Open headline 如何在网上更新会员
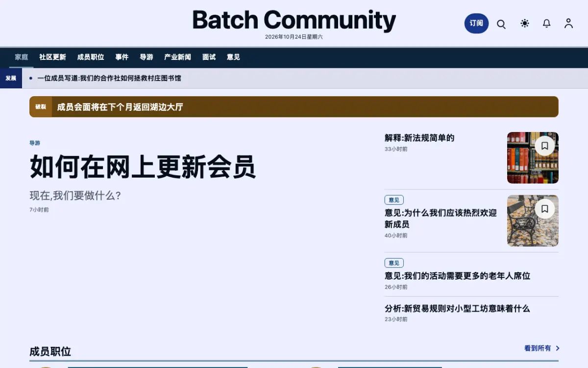The height and width of the screenshot is (368, 588). [143, 167]
